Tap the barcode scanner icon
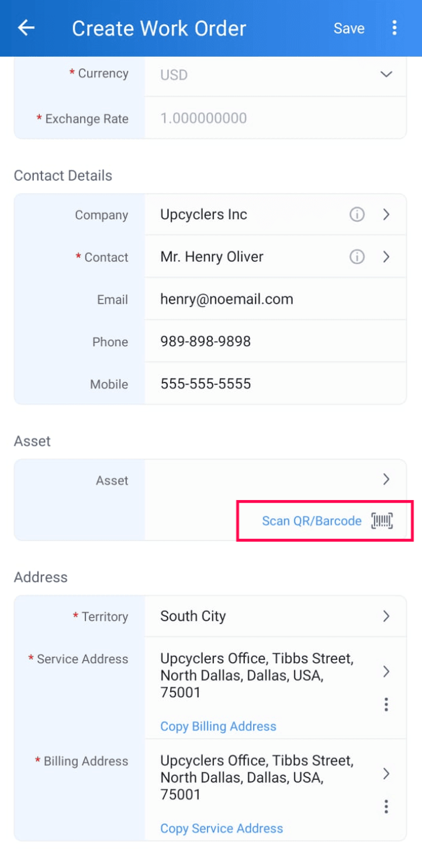This screenshot has width=422, height=868. click(382, 521)
